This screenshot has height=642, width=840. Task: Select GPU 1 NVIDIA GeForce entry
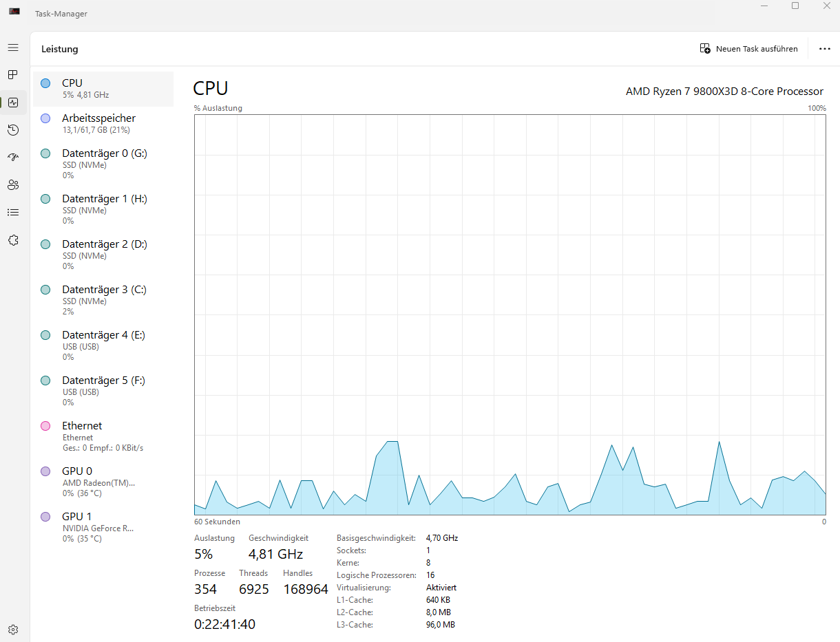pos(103,527)
